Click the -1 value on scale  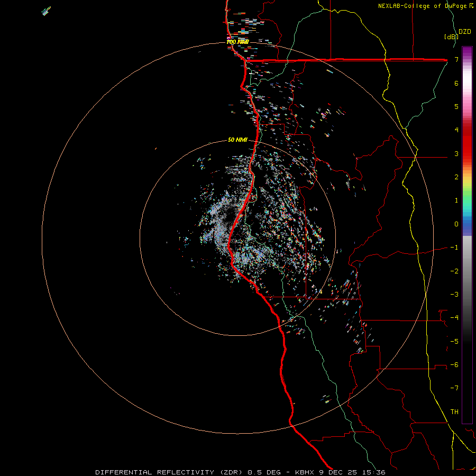coord(454,248)
